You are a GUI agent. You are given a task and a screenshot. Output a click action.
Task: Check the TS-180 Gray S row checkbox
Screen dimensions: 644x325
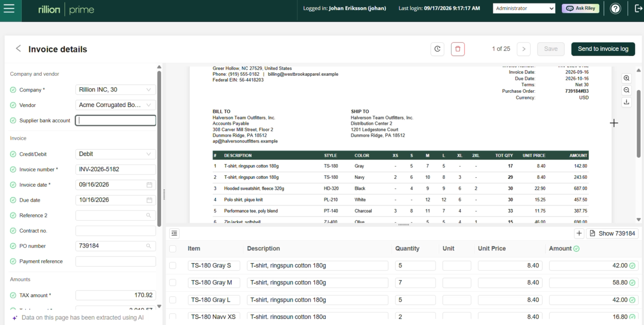click(173, 266)
